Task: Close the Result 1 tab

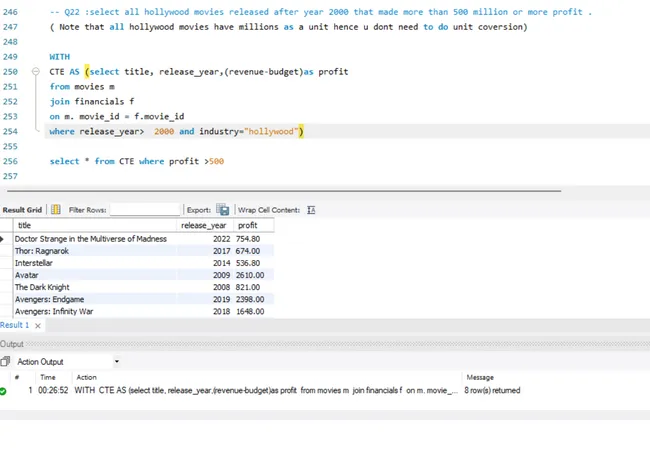Action: pyautogui.click(x=38, y=326)
